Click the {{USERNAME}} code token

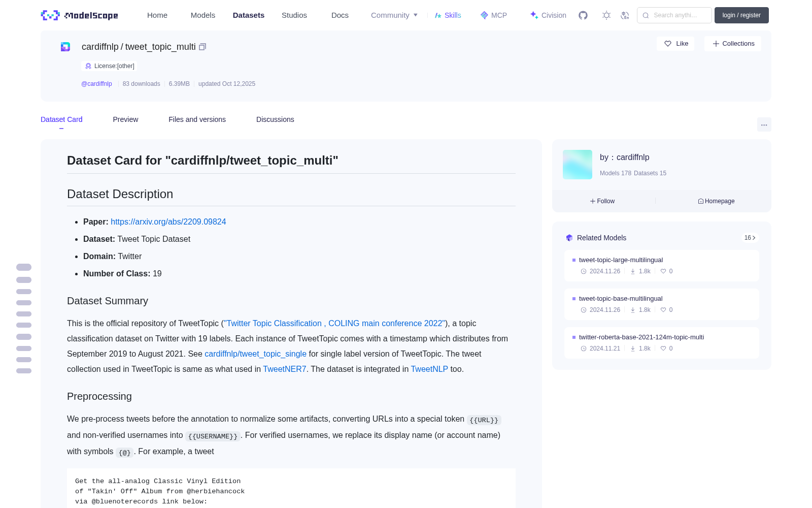click(213, 436)
